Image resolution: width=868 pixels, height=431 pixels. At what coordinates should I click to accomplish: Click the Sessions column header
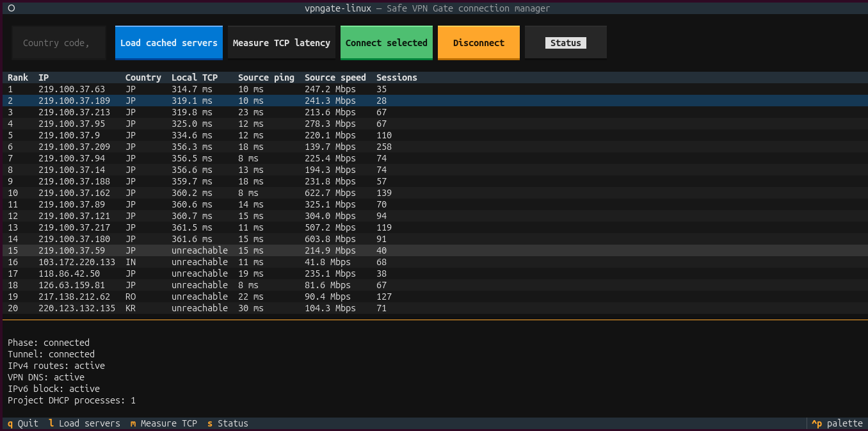coord(397,77)
